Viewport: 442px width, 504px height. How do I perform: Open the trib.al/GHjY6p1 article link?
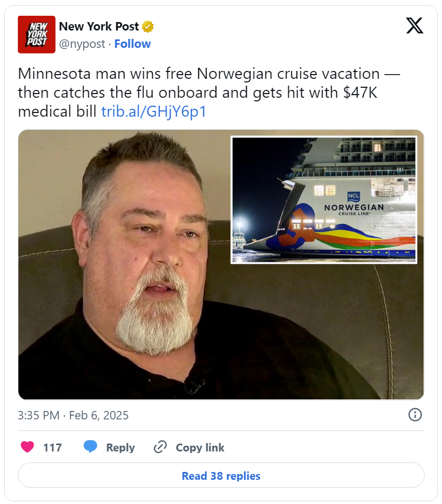153,111
